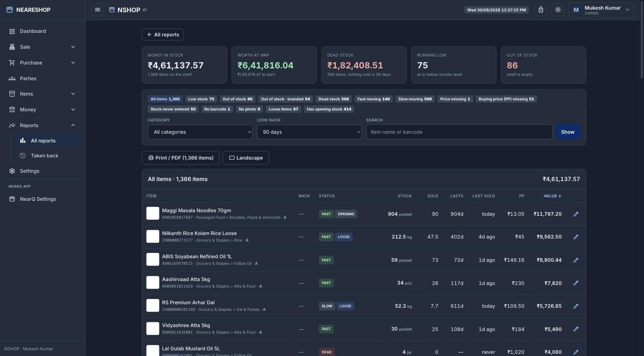The image size is (644, 356).
Task: Open the All categories dropdown
Action: click(x=200, y=132)
